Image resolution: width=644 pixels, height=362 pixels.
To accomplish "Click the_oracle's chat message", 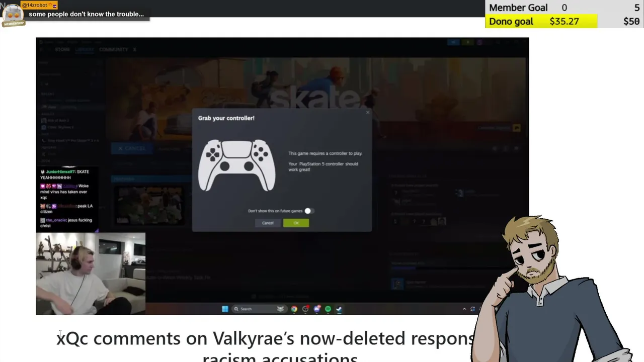I will (x=66, y=223).
